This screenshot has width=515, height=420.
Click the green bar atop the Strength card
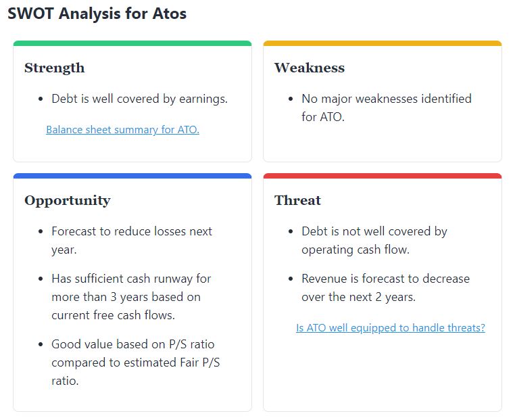coord(132,43)
